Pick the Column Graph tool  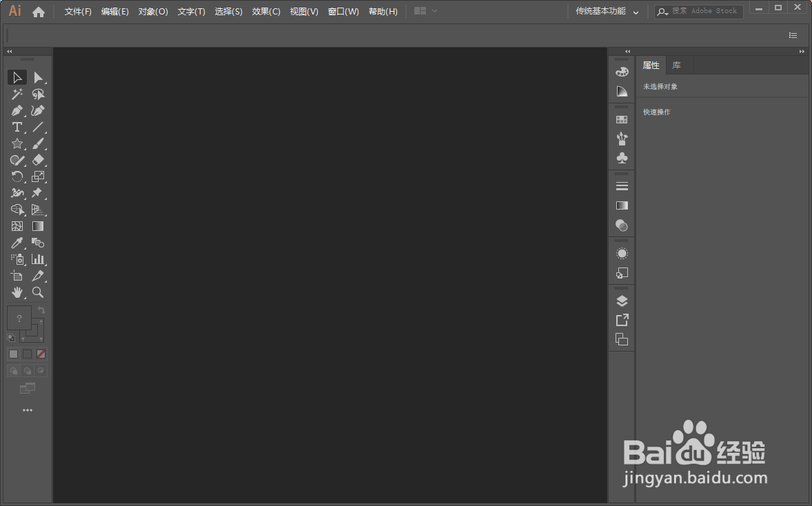tap(38, 259)
